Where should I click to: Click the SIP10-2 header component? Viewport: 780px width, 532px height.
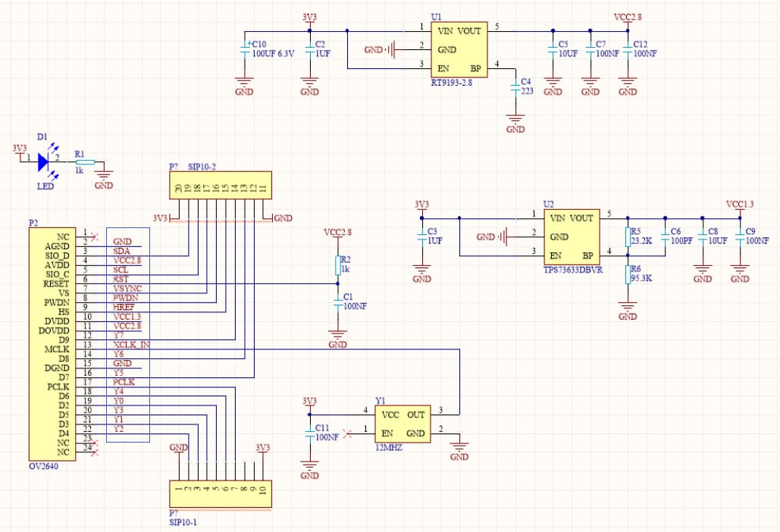click(219, 186)
